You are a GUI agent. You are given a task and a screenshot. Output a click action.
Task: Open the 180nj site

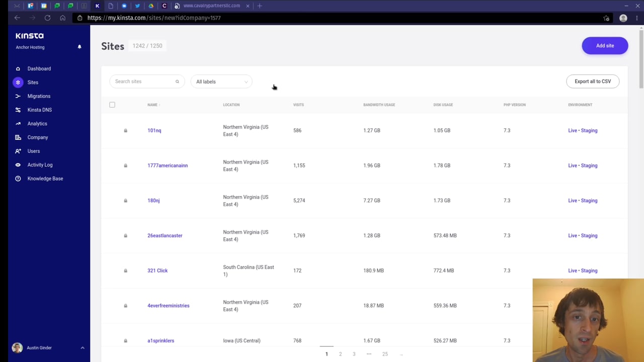pos(153,201)
